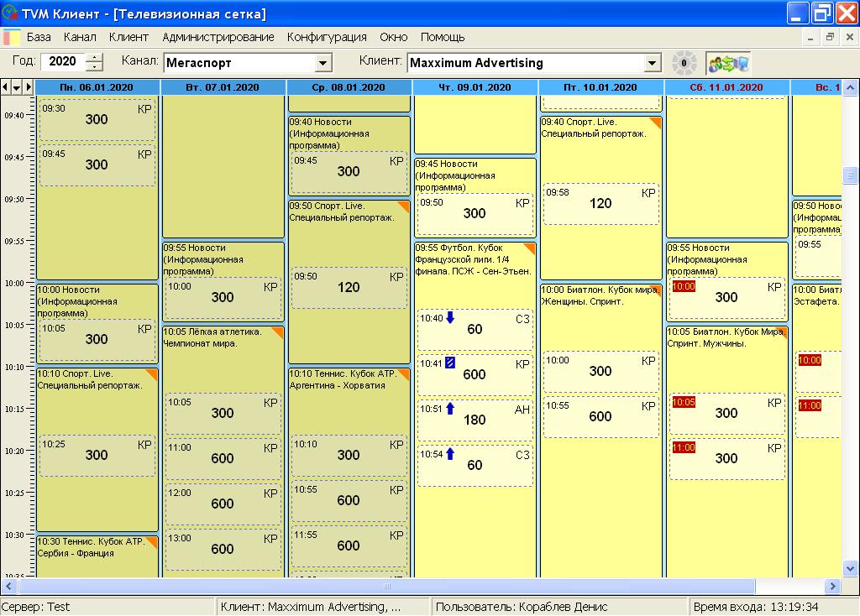The image size is (860, 616).
Task: Increase the year with the stepper up arrow
Action: click(x=94, y=58)
